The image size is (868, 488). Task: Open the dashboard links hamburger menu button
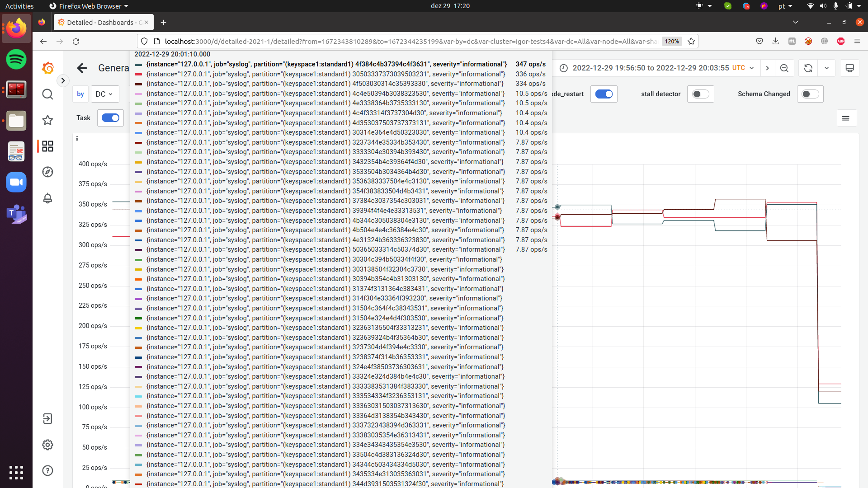tap(846, 118)
